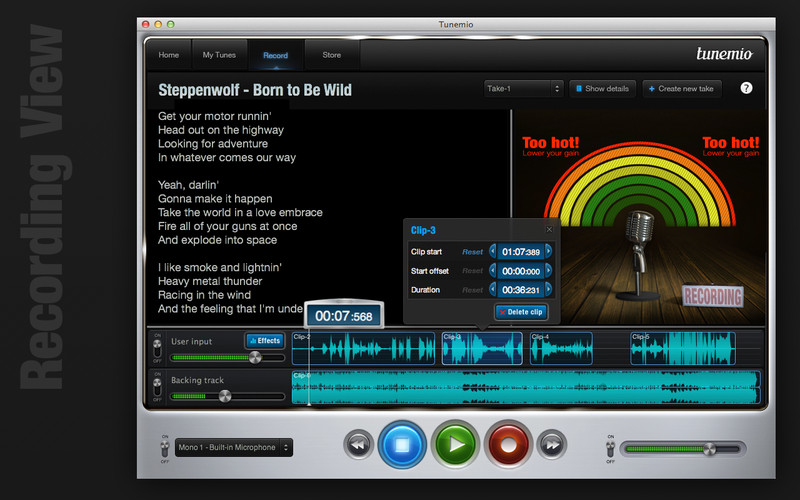Click the Duration time field
The image size is (800, 500).
coord(520,290)
